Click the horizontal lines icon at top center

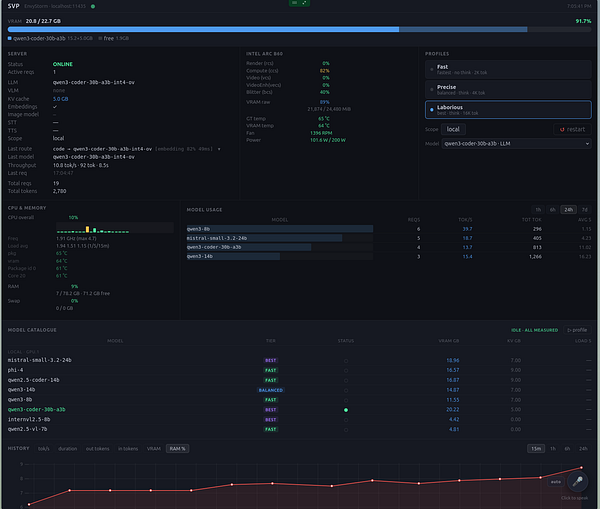click(x=294, y=3)
